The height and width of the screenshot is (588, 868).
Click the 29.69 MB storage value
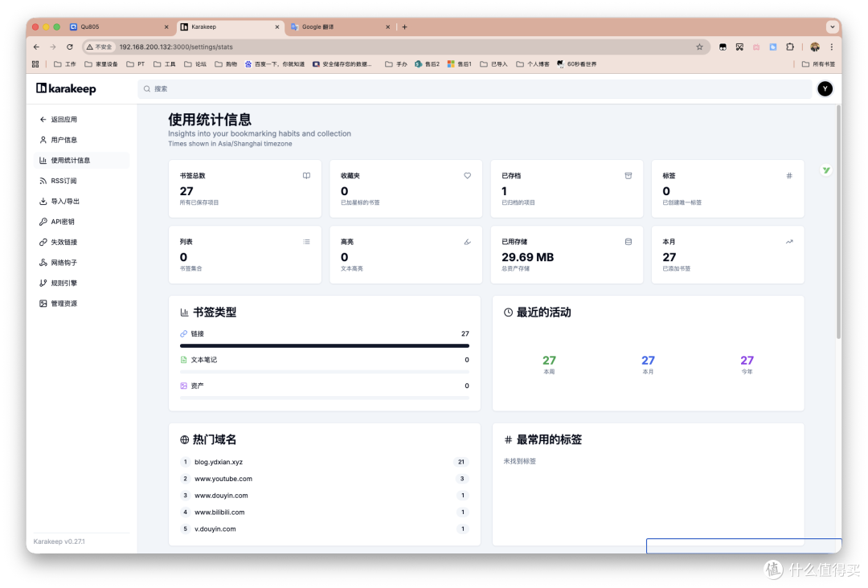point(527,257)
